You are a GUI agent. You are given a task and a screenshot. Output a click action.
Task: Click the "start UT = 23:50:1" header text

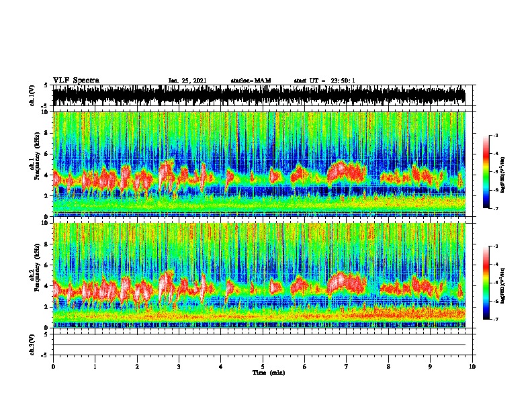point(324,81)
